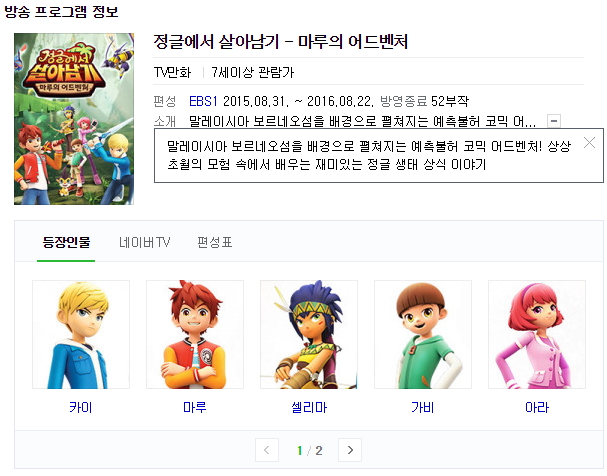This screenshot has width=607, height=476.
Task: Click the 정글에서 살아남기 program poster
Action: (74, 119)
